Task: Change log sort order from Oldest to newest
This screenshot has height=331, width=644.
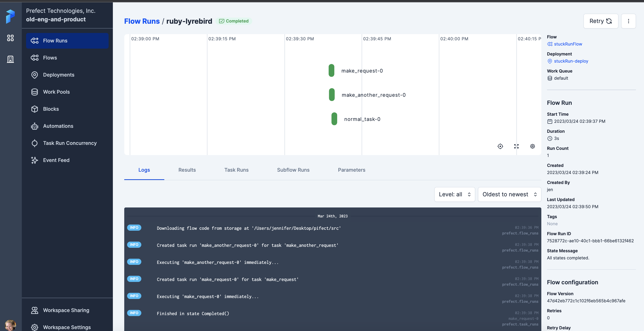Action: tap(509, 194)
